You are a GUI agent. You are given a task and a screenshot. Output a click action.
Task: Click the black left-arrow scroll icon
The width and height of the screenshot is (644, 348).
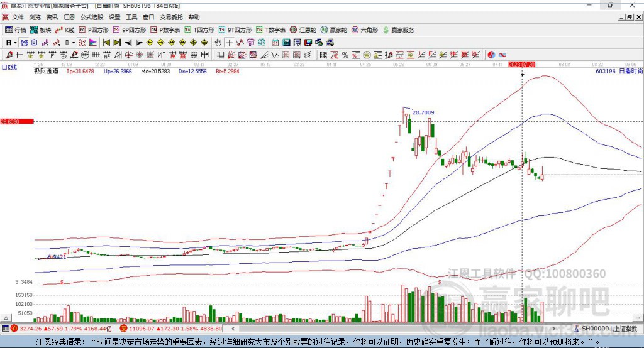click(128, 43)
